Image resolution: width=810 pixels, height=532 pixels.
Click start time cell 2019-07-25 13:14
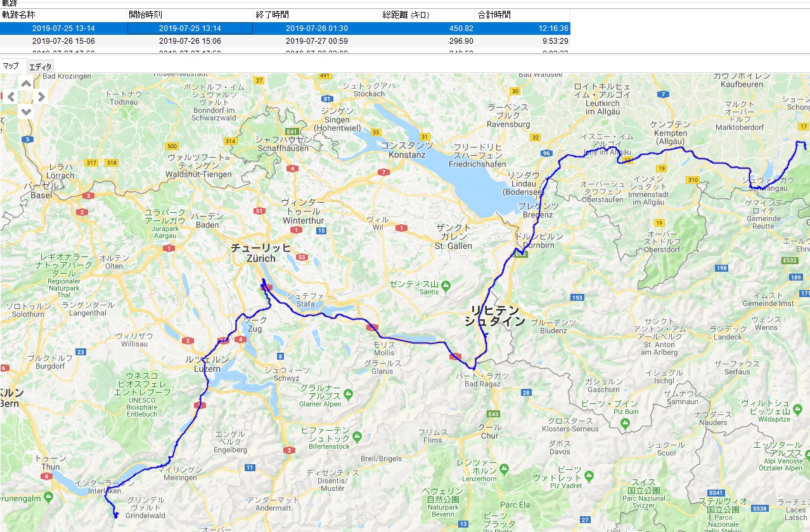(x=190, y=28)
